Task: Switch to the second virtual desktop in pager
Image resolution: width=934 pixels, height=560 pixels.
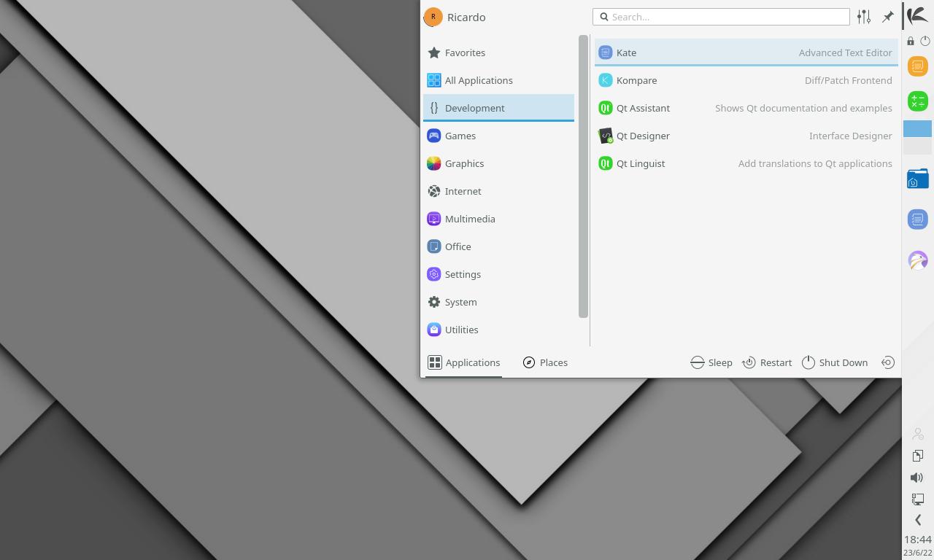Action: pos(918,146)
